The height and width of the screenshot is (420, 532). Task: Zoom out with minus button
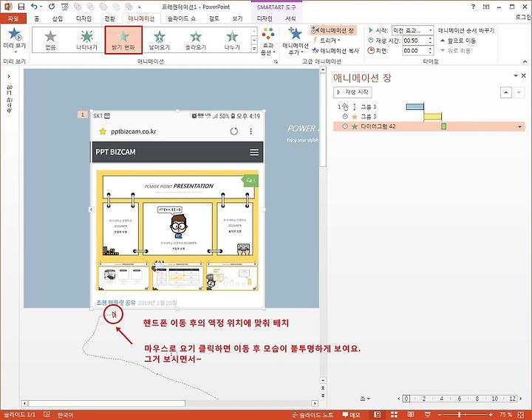[440, 415]
